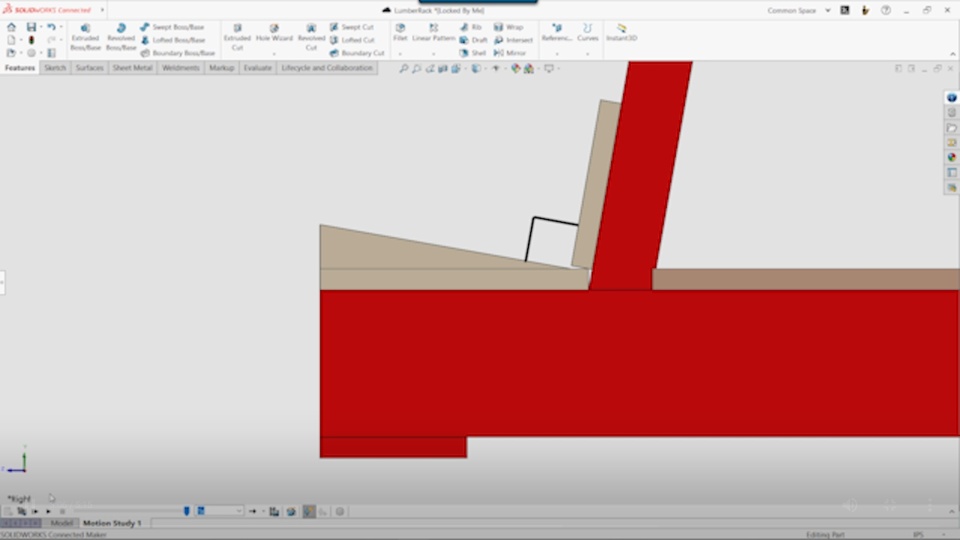Viewport: 960px width, 540px height.
Task: Click the motion study timeline slider handle
Action: [187, 511]
